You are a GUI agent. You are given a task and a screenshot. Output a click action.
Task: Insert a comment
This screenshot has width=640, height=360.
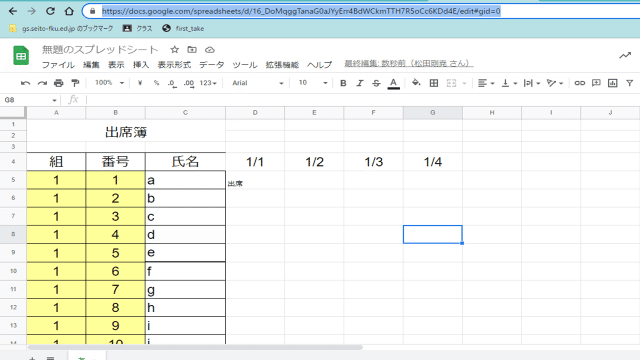pos(596,83)
